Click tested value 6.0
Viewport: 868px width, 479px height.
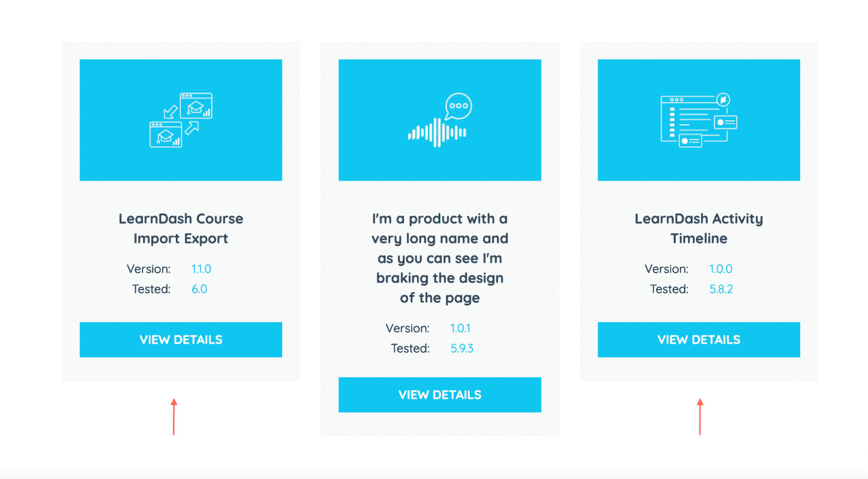click(x=199, y=289)
